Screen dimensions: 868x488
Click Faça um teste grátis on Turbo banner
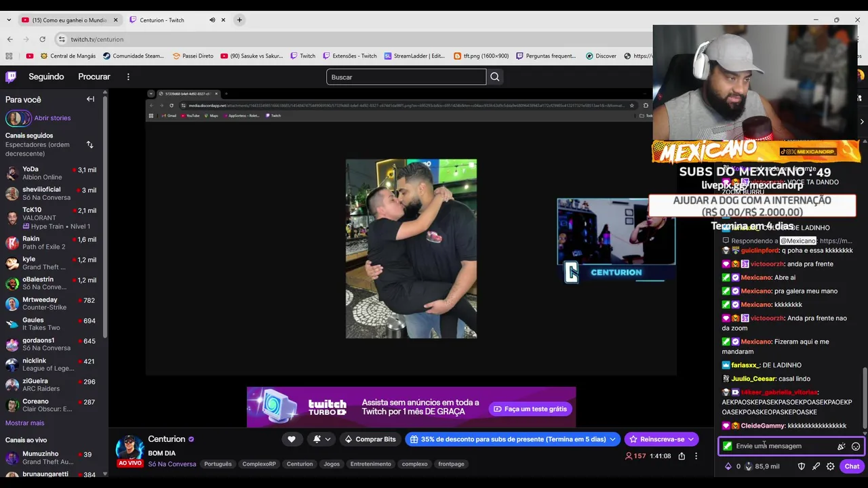point(530,409)
